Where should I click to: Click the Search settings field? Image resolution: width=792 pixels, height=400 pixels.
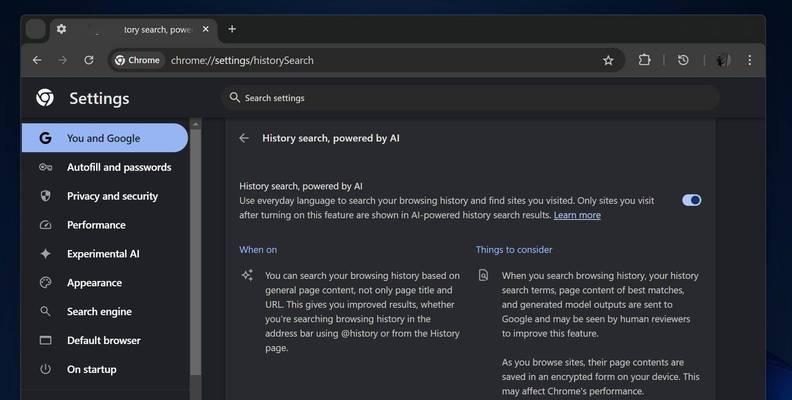pos(471,98)
